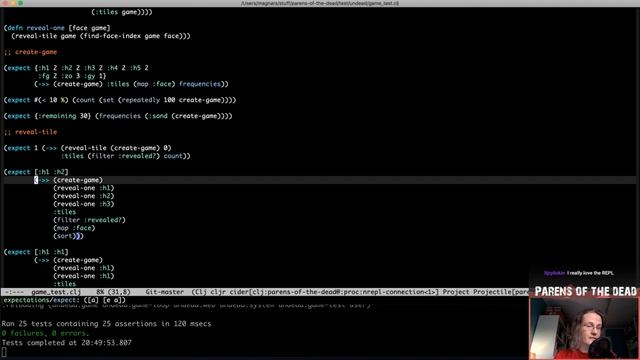Click the standalone "(filter :revealed?)" line
Image resolution: width=640 pixels, height=360 pixels.
pyautogui.click(x=89, y=220)
